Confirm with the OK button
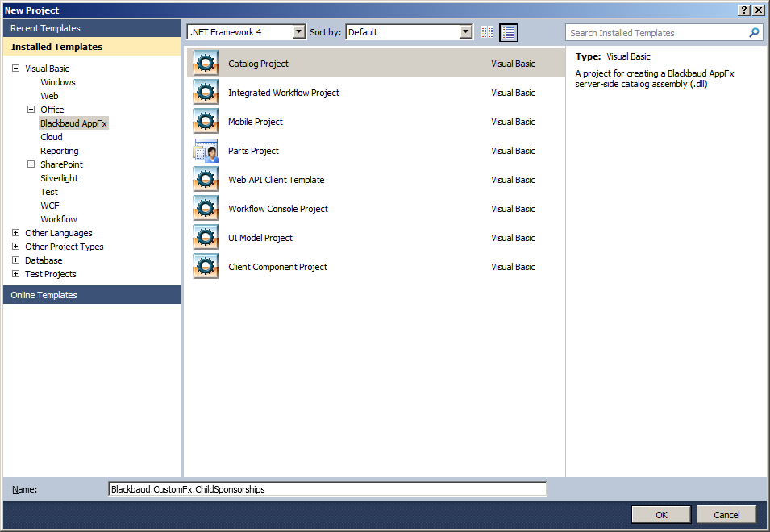The width and height of the screenshot is (770, 532). click(661, 515)
